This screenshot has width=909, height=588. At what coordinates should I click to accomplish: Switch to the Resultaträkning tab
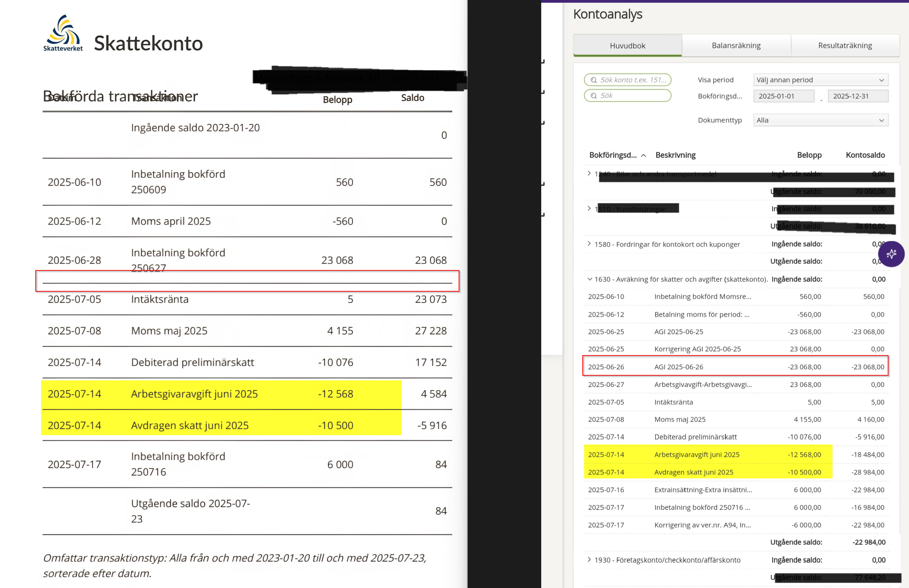[x=845, y=45]
